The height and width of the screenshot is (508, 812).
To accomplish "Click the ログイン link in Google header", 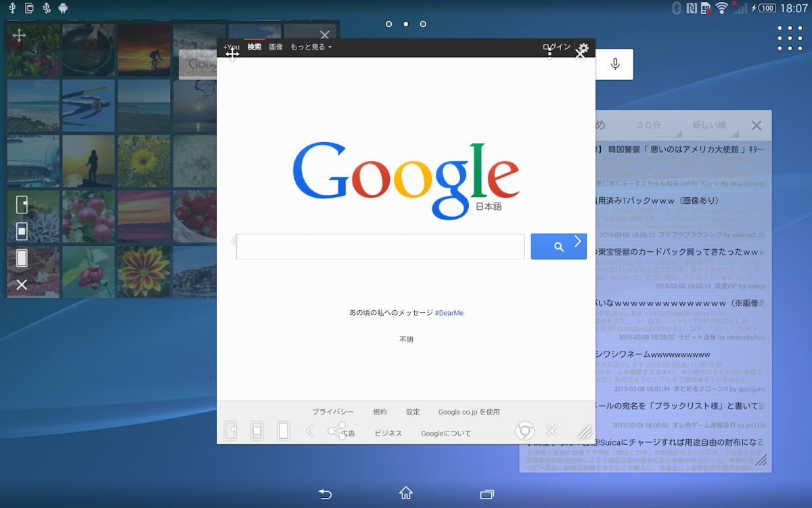I will (557, 47).
